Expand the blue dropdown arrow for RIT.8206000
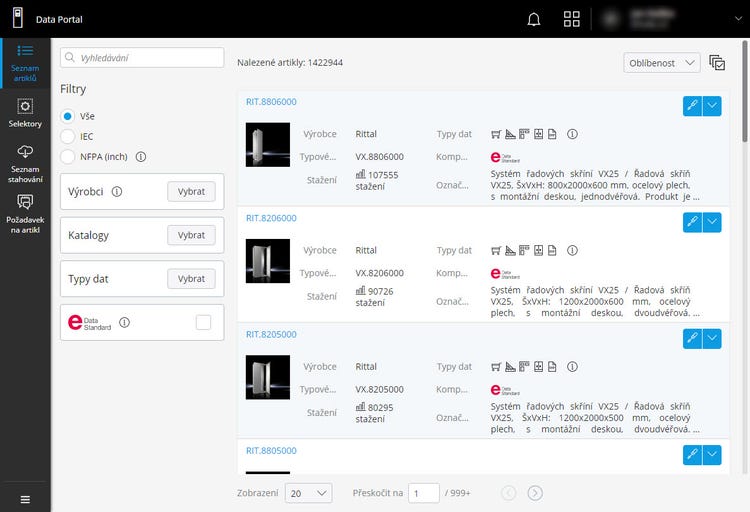The height and width of the screenshot is (512, 750). point(712,223)
